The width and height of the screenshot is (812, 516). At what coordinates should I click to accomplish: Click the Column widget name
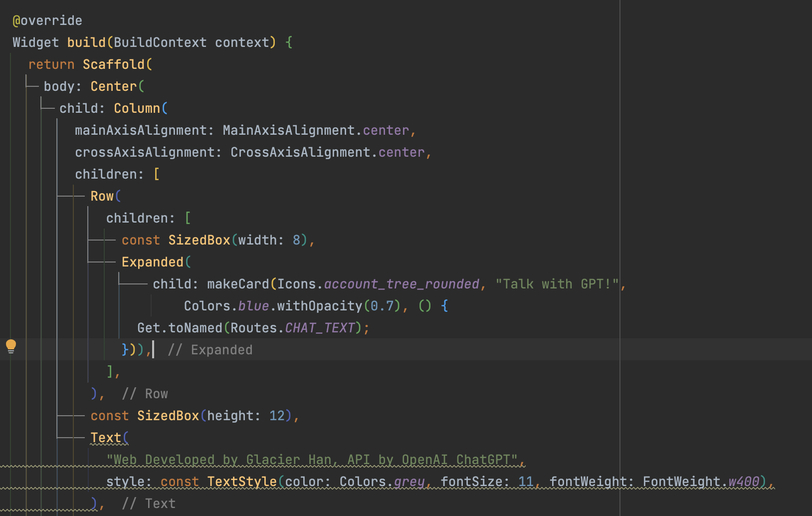[x=137, y=108]
